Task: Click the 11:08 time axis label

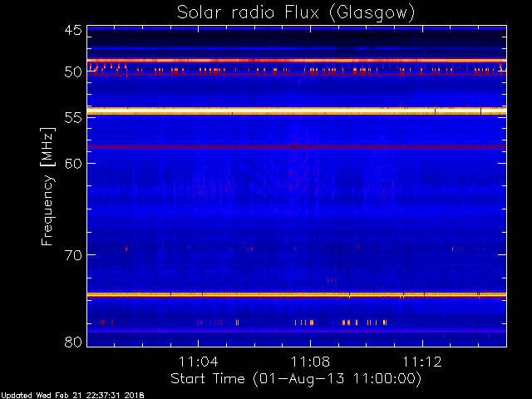Action: coord(310,362)
